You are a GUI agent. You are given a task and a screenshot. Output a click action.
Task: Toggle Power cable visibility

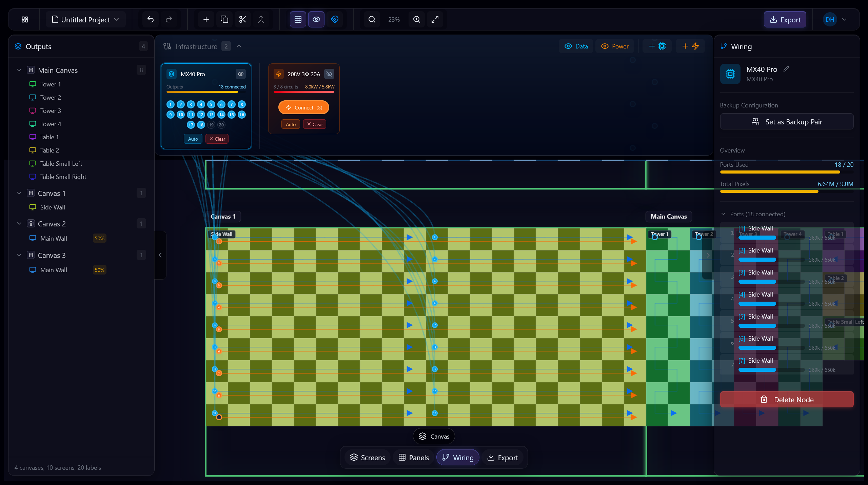[615, 46]
